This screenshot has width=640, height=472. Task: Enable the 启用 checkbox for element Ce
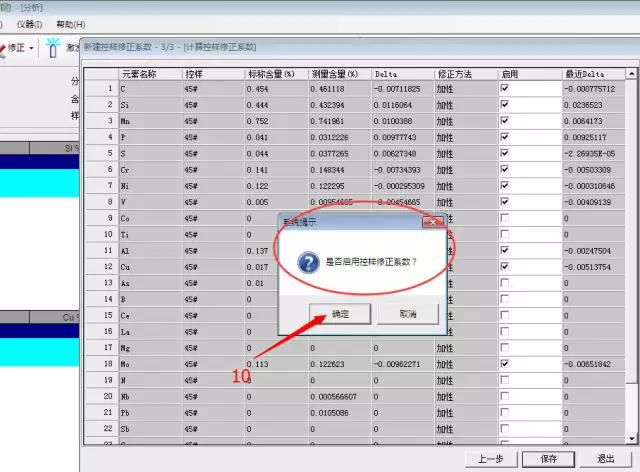[x=505, y=315]
